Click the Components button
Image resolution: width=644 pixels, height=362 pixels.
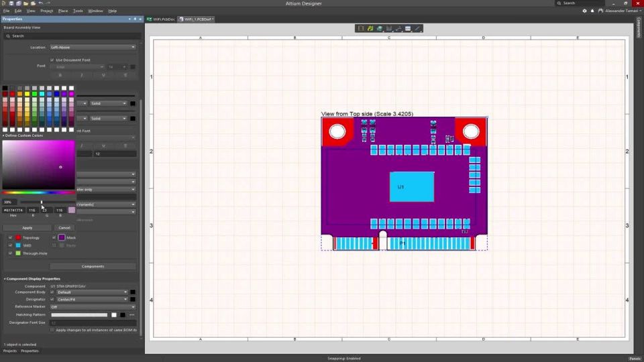point(93,266)
